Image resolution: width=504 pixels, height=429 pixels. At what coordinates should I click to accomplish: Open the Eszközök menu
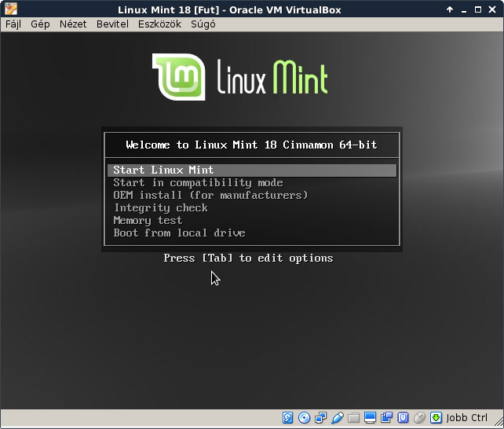coord(159,24)
